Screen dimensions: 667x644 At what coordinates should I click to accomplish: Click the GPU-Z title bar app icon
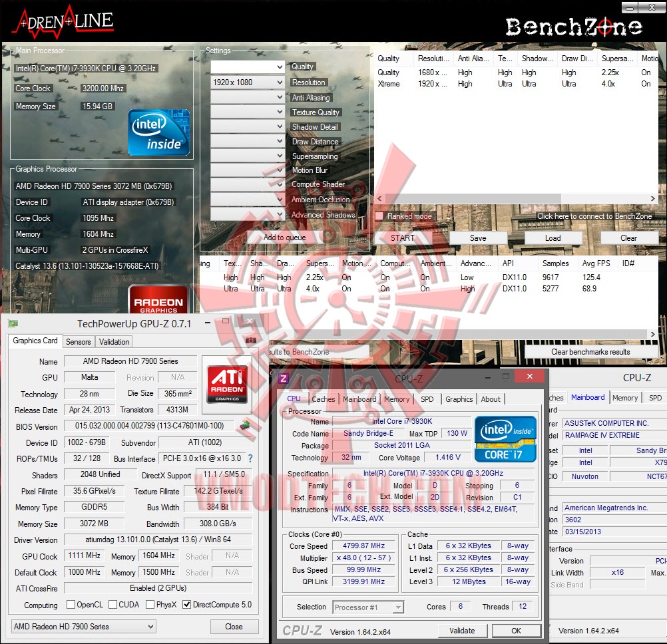point(13,324)
